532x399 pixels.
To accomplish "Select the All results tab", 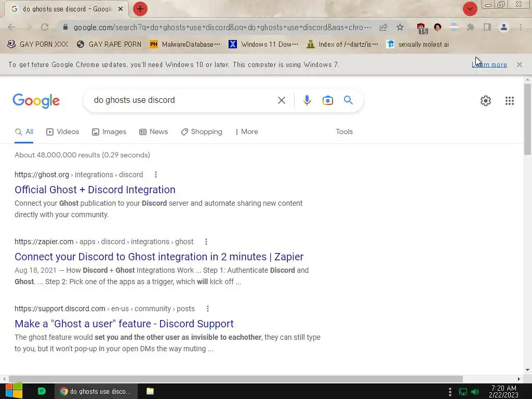I will [x=24, y=131].
